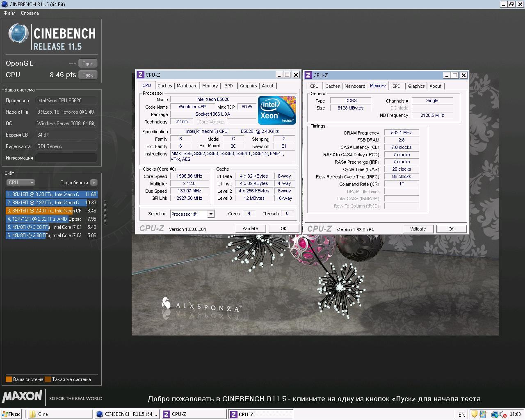525x420 pixels.
Task: Click the tray icon right of the shield
Action: pyautogui.click(x=483, y=414)
